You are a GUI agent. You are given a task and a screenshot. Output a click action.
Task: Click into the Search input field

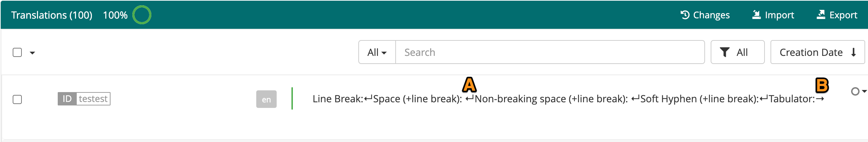tap(550, 52)
